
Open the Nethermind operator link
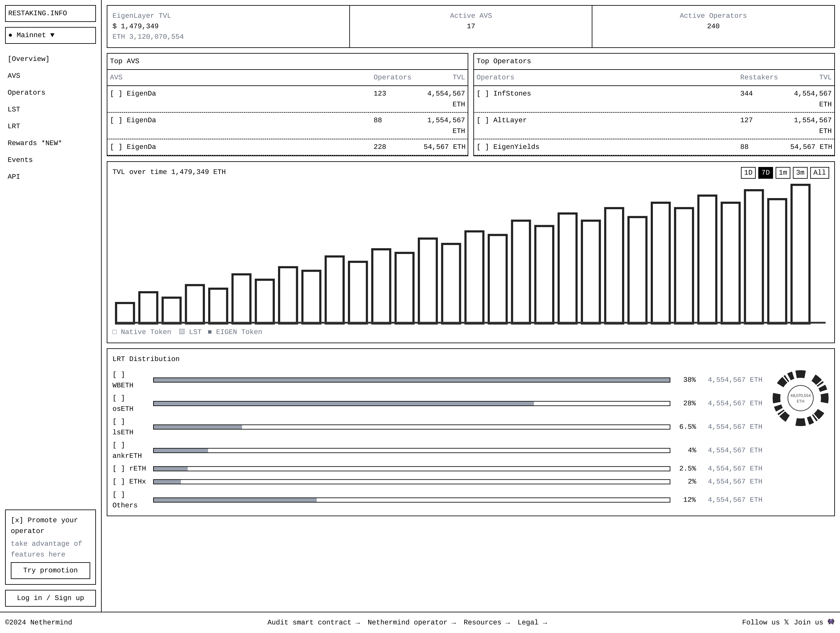click(x=412, y=623)
